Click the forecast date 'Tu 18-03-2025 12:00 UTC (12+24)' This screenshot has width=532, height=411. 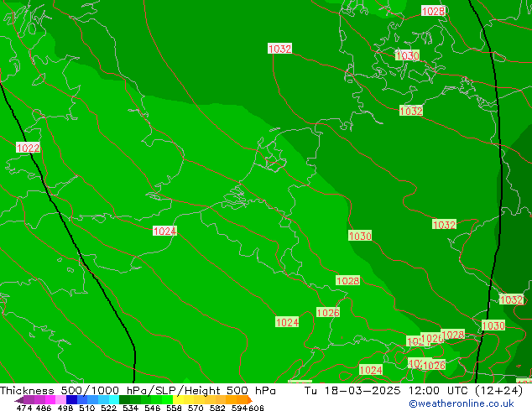(x=414, y=391)
